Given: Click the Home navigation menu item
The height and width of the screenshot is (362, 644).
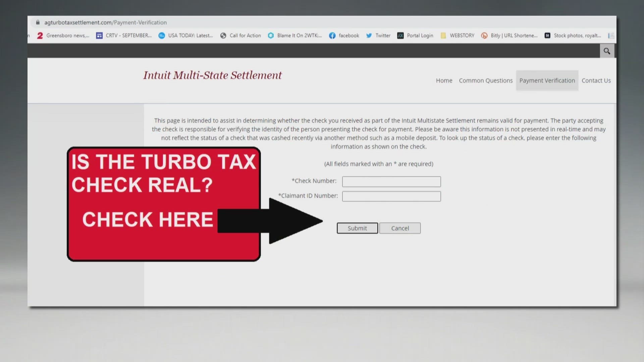Looking at the screenshot, I should tap(444, 80).
